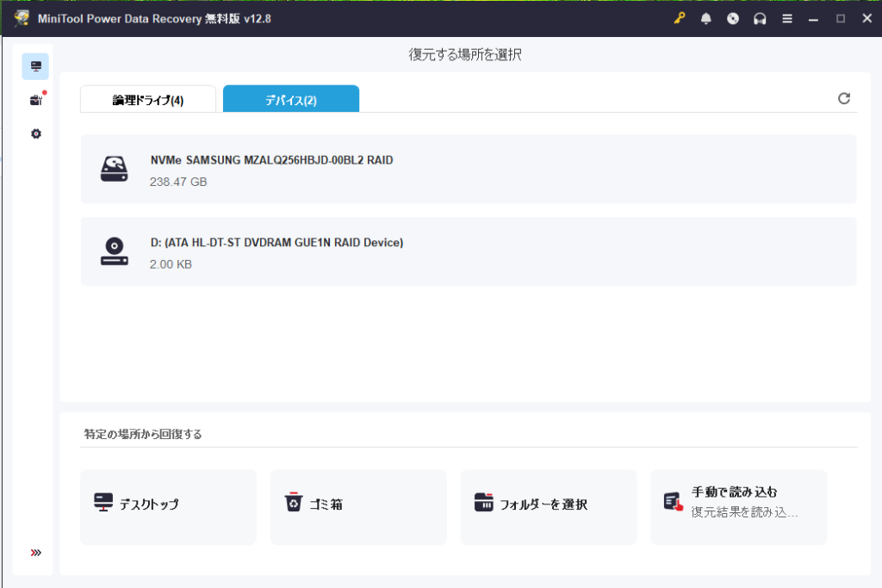The image size is (882, 588).
Task: Select the デバイス(2) tab
Action: click(291, 100)
